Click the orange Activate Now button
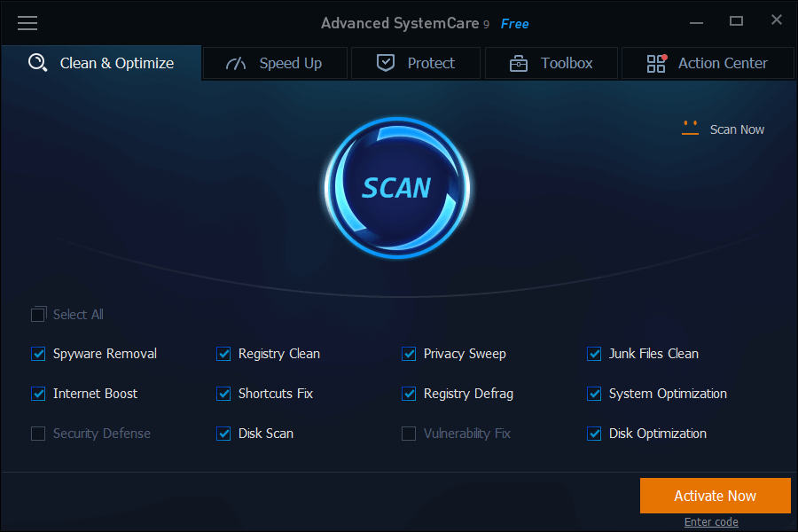The height and width of the screenshot is (532, 798). pyautogui.click(x=715, y=496)
